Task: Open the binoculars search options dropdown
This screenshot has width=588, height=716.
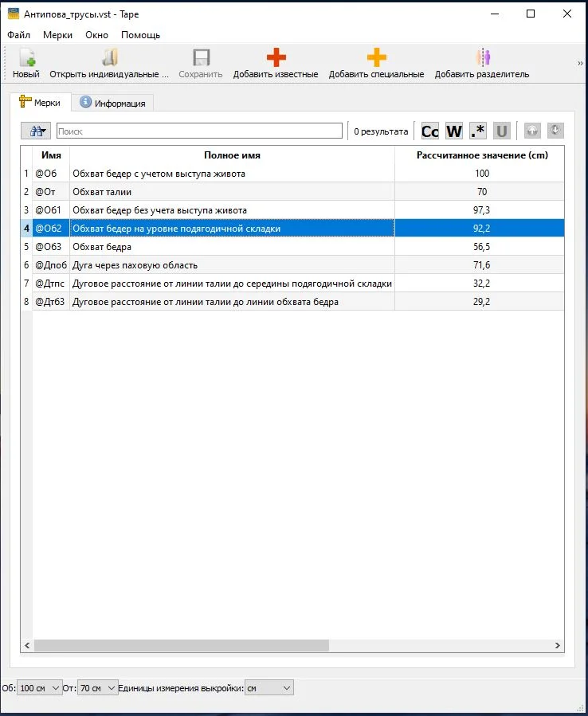Action: click(x=36, y=131)
